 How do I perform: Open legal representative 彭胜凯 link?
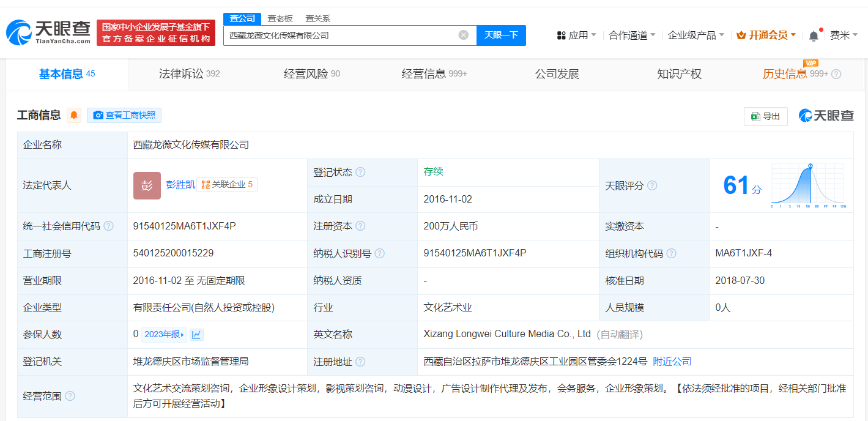click(x=180, y=184)
